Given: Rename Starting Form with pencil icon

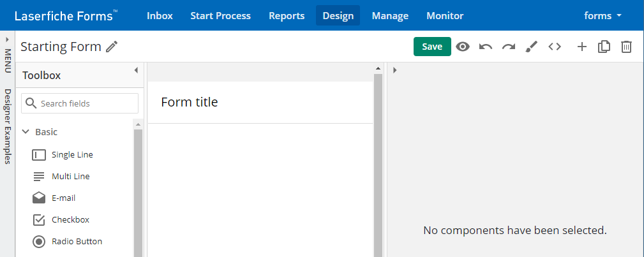Looking at the screenshot, I should pos(112,47).
